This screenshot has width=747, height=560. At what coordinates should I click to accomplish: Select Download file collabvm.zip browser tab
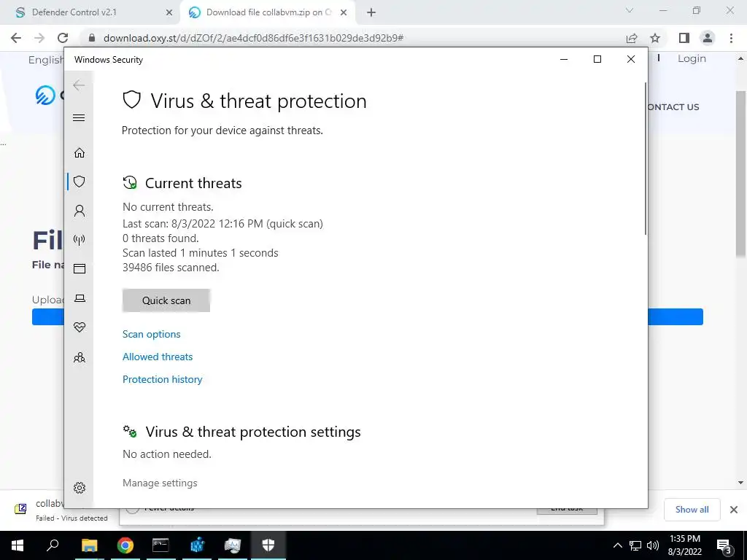coord(268,12)
